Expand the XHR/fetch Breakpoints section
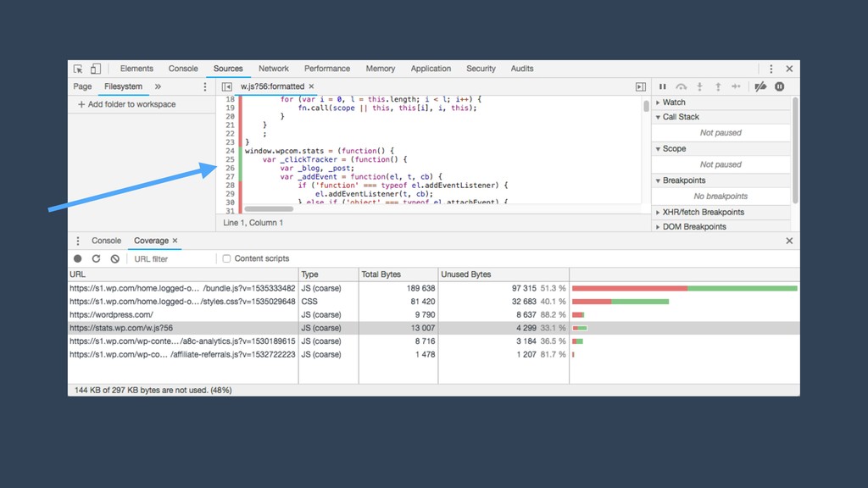The image size is (868, 488). 703,212
